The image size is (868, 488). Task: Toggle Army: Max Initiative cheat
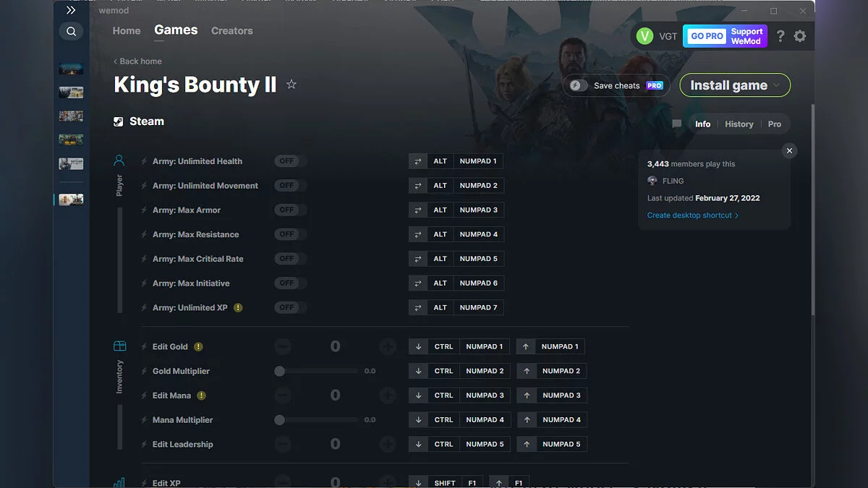(x=291, y=283)
